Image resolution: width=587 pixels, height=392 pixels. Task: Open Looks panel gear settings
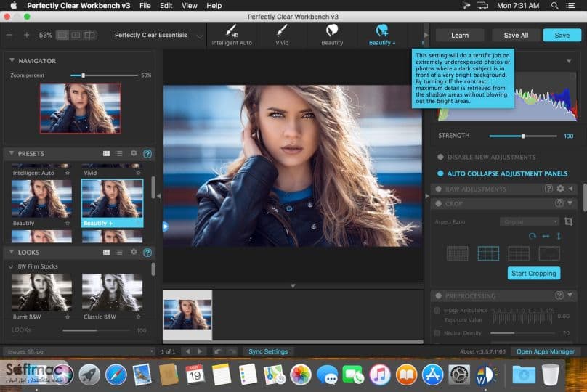[x=134, y=252]
